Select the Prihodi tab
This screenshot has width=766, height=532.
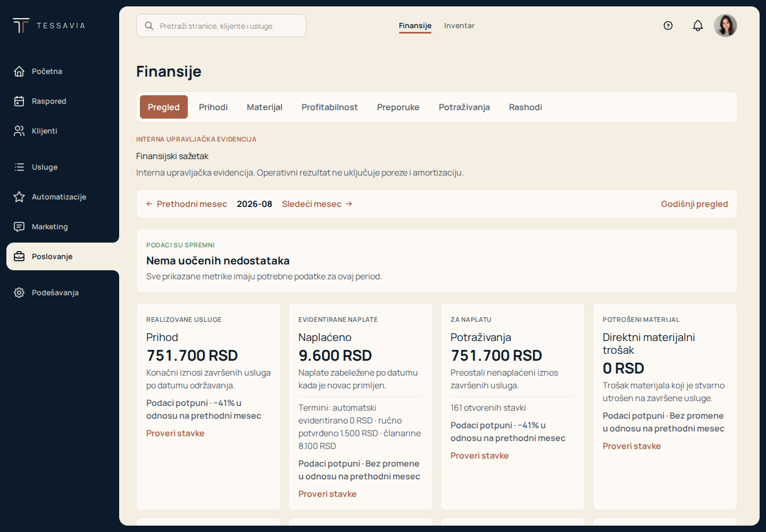click(213, 107)
